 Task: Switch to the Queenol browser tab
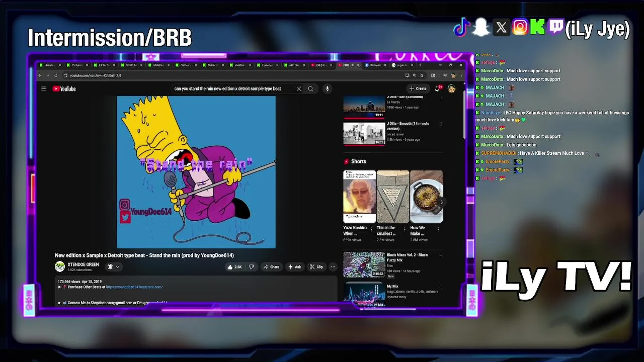click(267, 65)
